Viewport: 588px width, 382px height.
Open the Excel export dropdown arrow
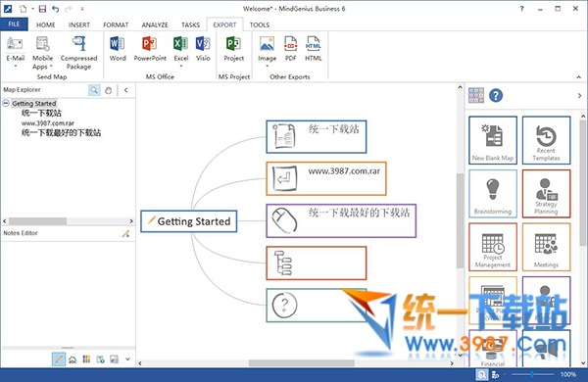[180, 67]
